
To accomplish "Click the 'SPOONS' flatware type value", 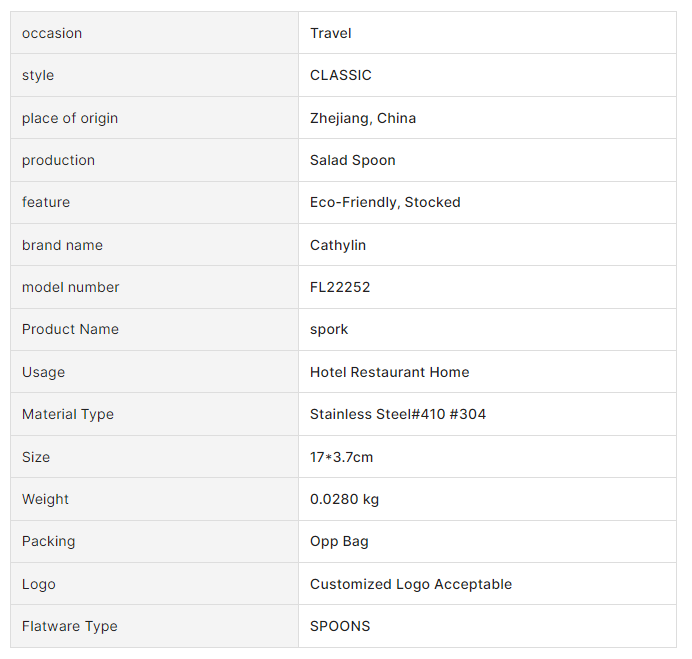I will (340, 626).
